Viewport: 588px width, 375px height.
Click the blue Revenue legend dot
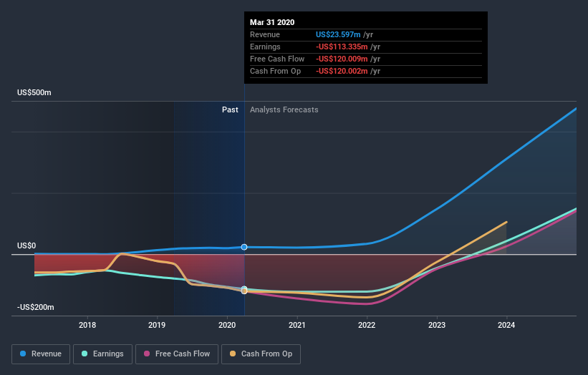[x=23, y=354]
